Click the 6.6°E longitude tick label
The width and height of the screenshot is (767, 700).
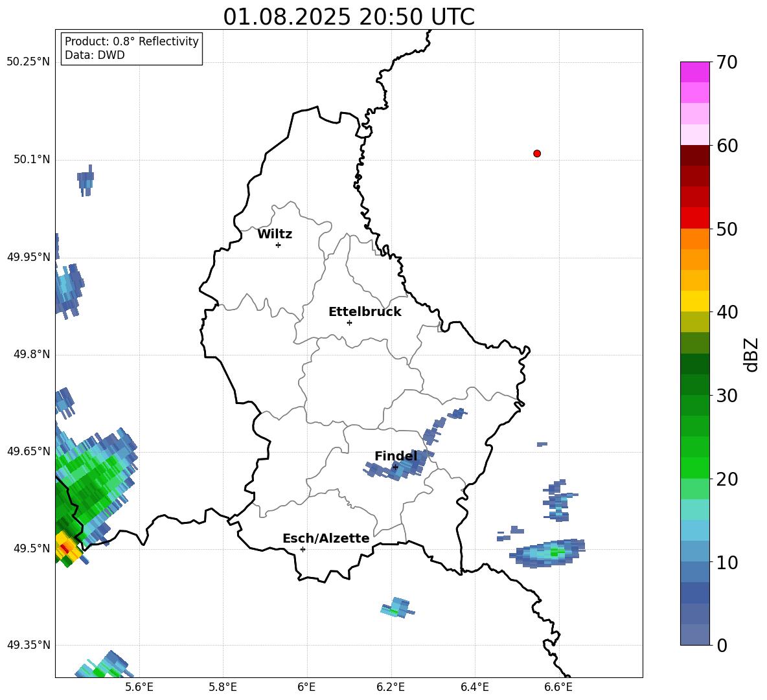pos(558,687)
